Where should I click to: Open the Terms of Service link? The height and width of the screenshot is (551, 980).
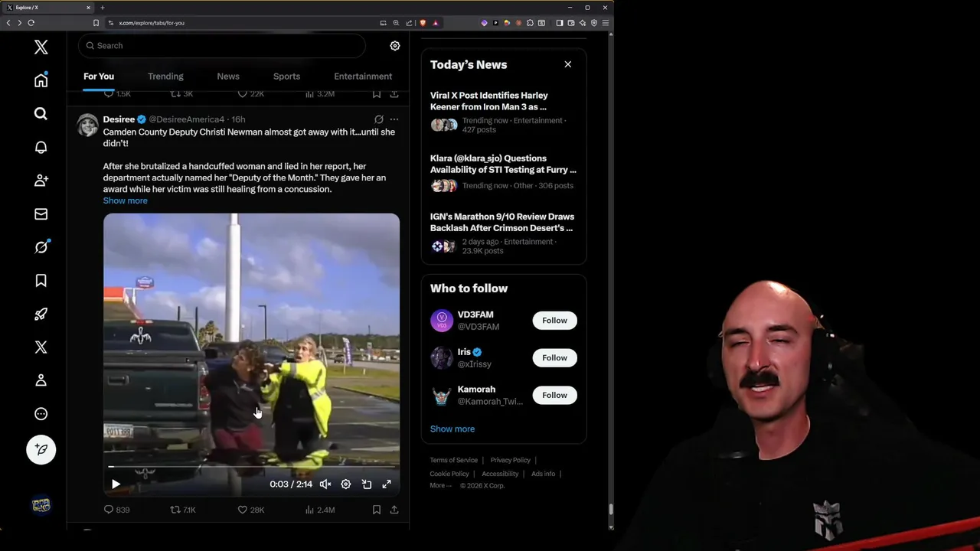453,460
